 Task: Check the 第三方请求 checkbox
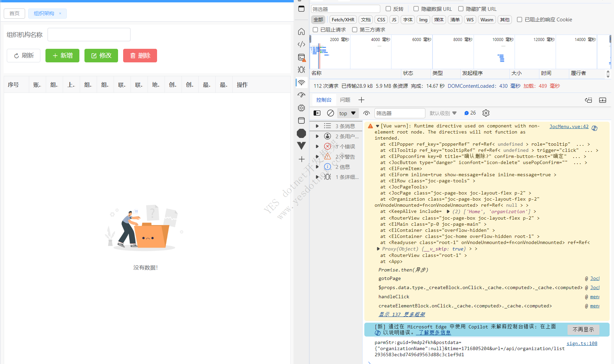354,29
